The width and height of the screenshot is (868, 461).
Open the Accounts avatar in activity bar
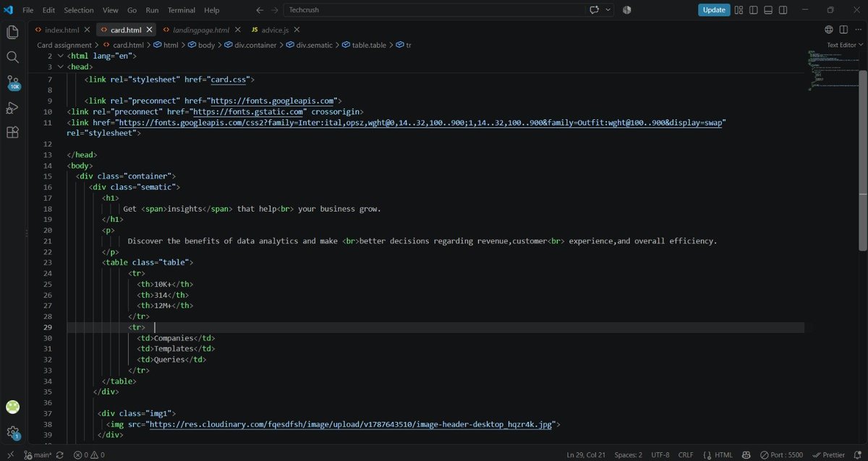12,407
